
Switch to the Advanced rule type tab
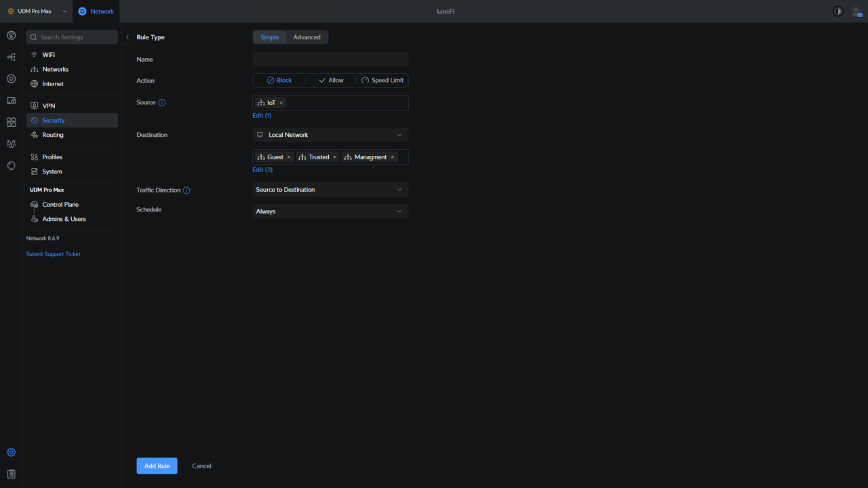coord(307,37)
